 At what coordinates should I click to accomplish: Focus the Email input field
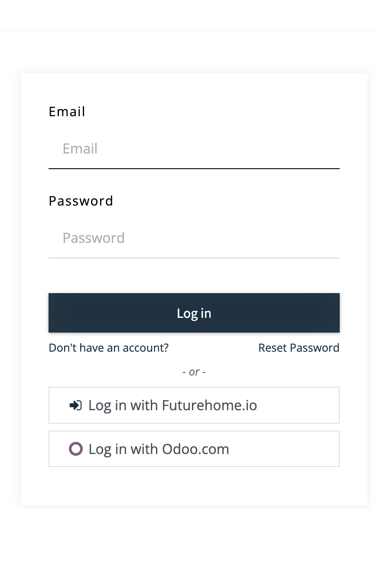(x=194, y=149)
